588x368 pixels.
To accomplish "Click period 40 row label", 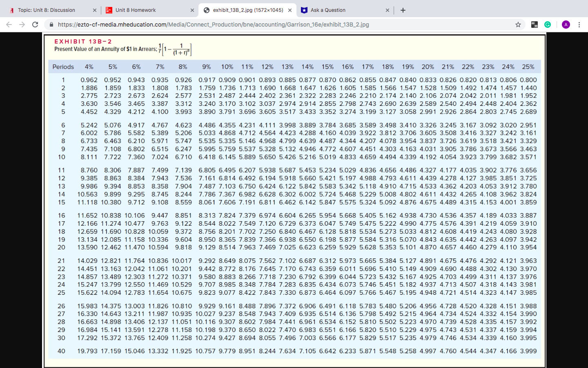I will [x=61, y=351].
